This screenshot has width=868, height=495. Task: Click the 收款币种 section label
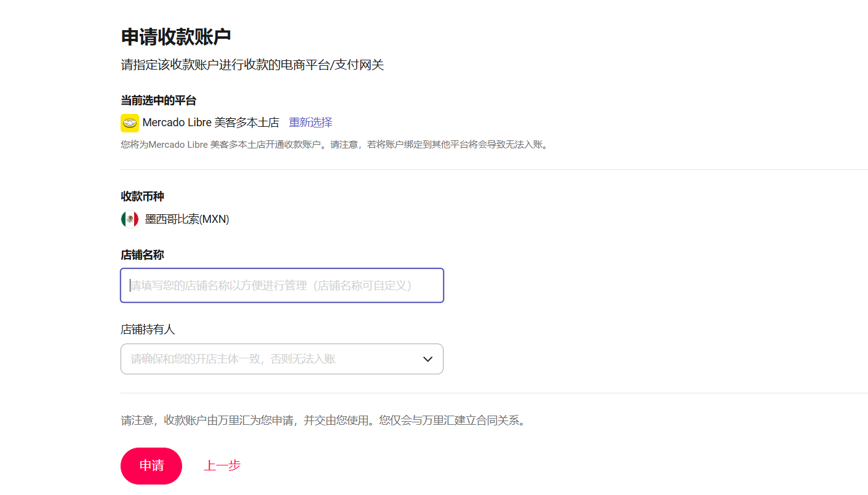pyautogui.click(x=142, y=196)
